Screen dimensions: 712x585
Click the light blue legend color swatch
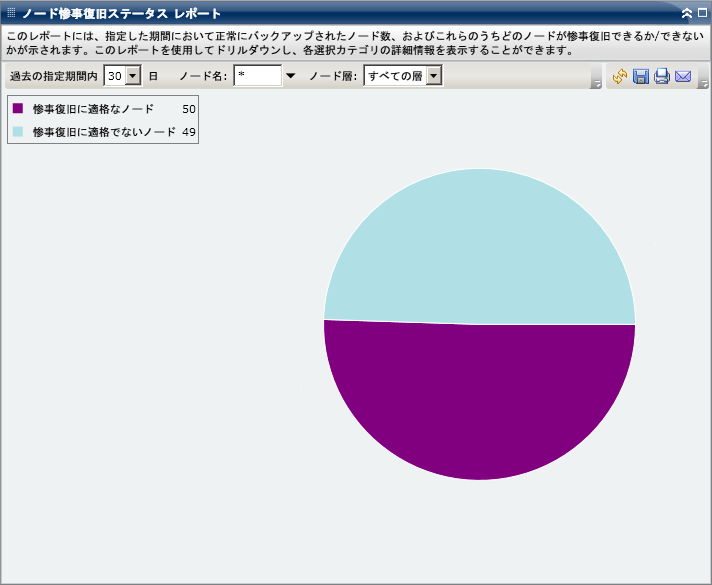coord(18,131)
